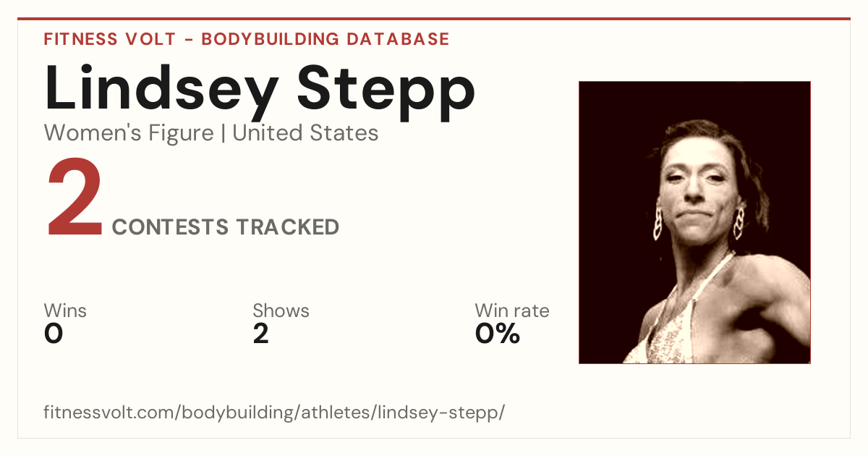
Task: Click the red top border line
Action: point(434,19)
